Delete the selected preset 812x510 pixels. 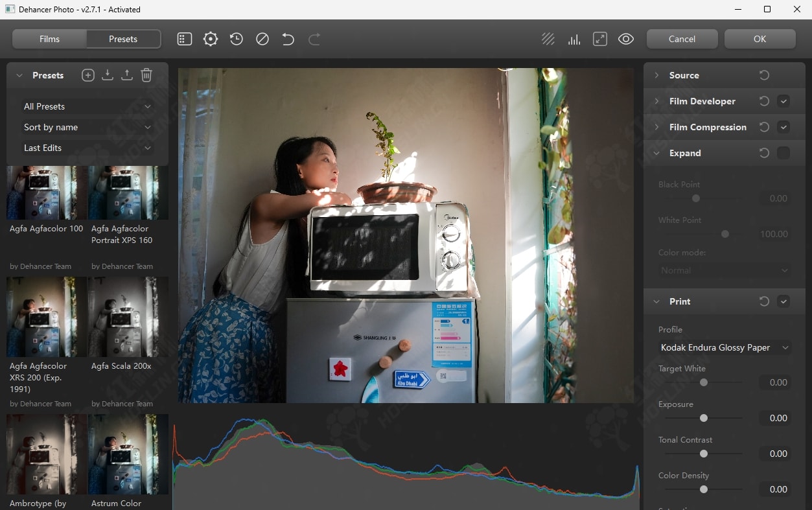click(146, 75)
